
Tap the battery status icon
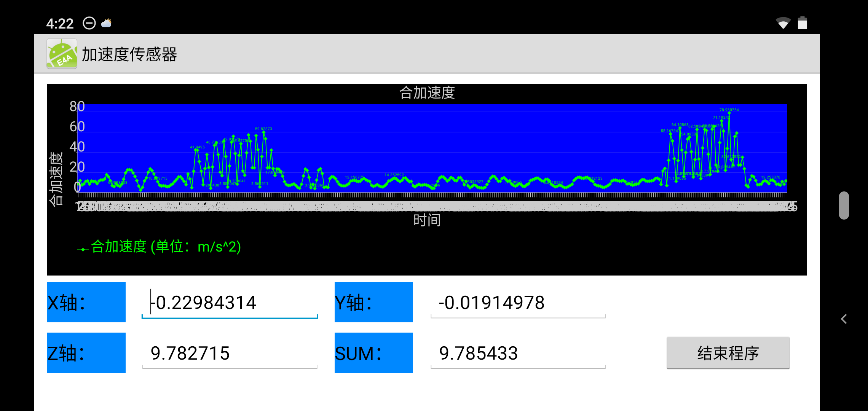click(x=803, y=23)
